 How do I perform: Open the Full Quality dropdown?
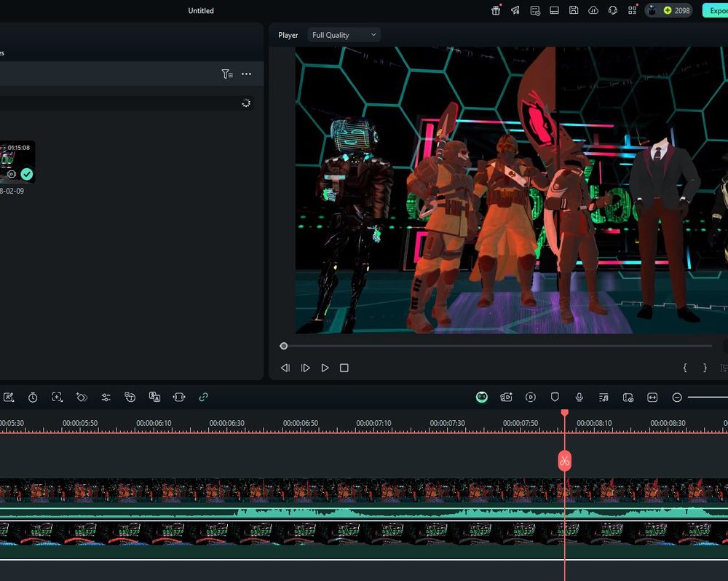click(x=344, y=35)
